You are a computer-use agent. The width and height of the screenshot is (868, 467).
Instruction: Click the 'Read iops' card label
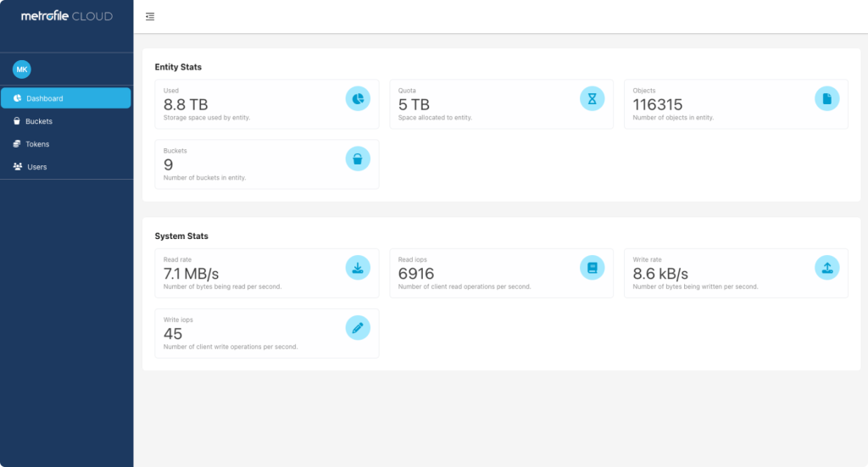pyautogui.click(x=413, y=259)
